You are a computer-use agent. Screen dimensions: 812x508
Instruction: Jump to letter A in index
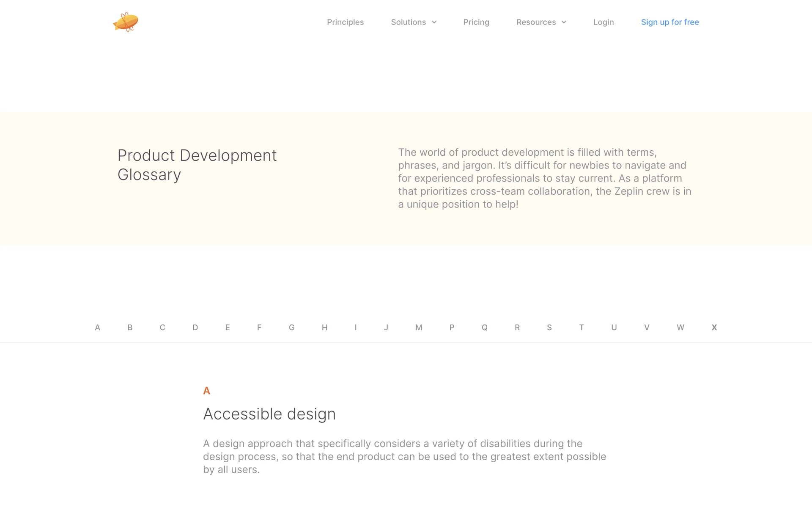tap(97, 327)
